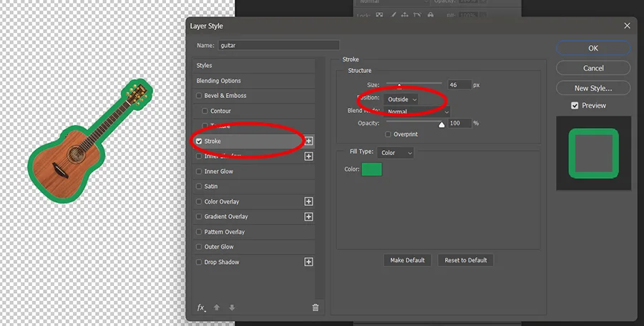The width and height of the screenshot is (644, 326).
Task: Select the Outer Glow style entry
Action: 219,247
